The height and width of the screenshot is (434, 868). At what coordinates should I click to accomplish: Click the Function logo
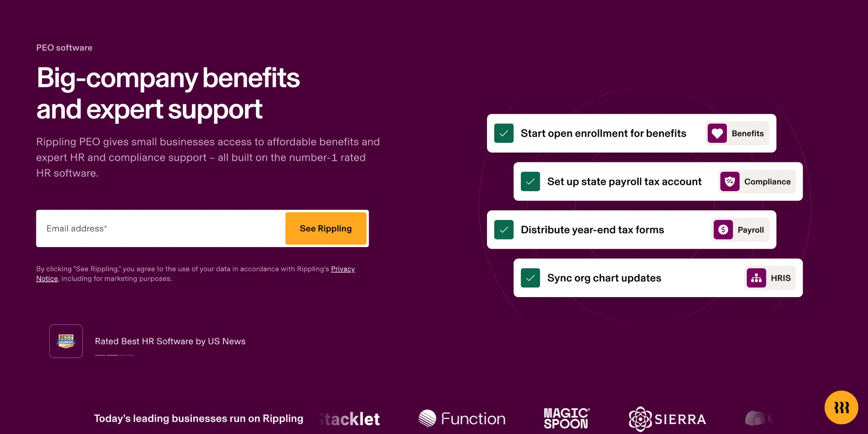(x=462, y=419)
